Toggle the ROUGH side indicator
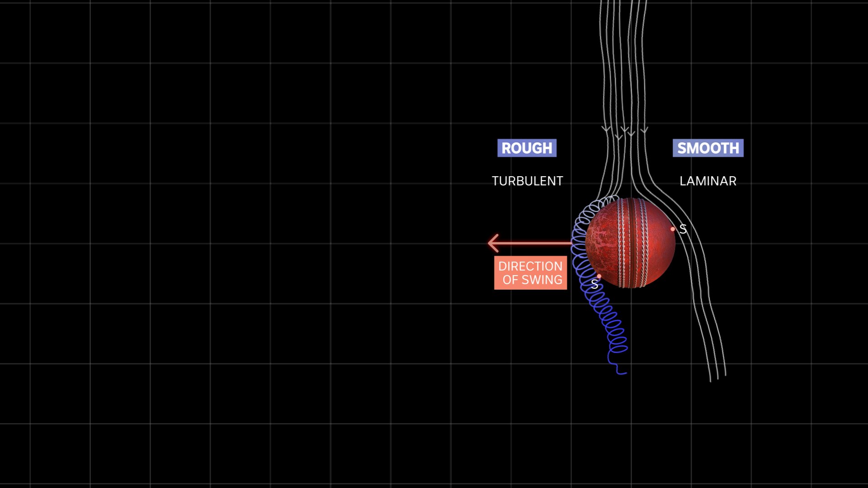Viewport: 868px width, 488px height. tap(526, 148)
